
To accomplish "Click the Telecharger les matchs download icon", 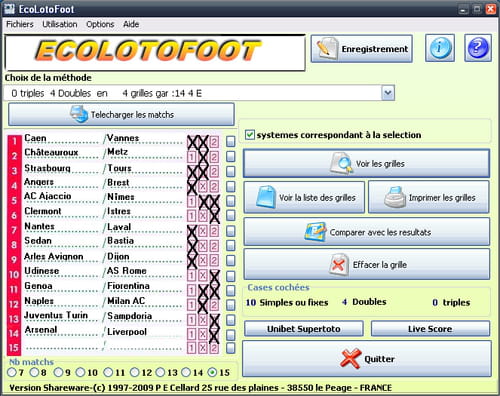I will point(79,114).
